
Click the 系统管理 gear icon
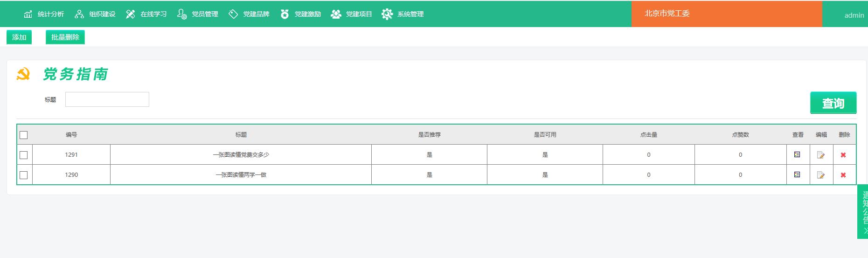pos(387,14)
